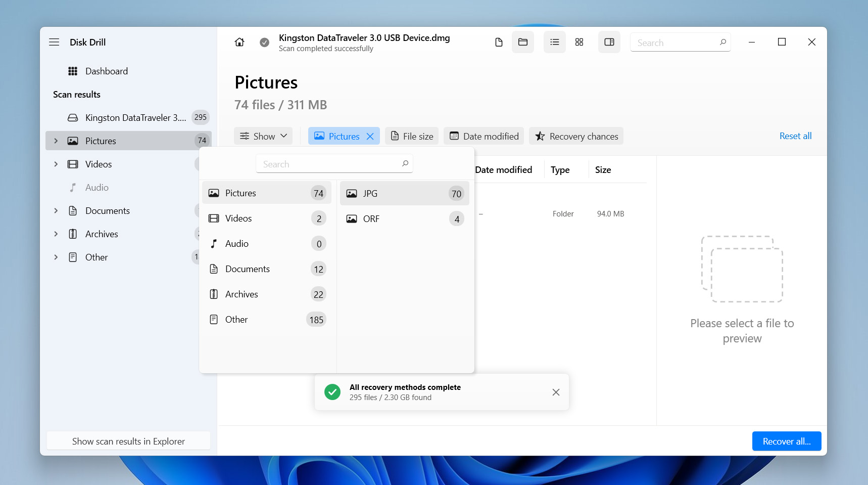Expand Documents category in sidebar

[56, 211]
